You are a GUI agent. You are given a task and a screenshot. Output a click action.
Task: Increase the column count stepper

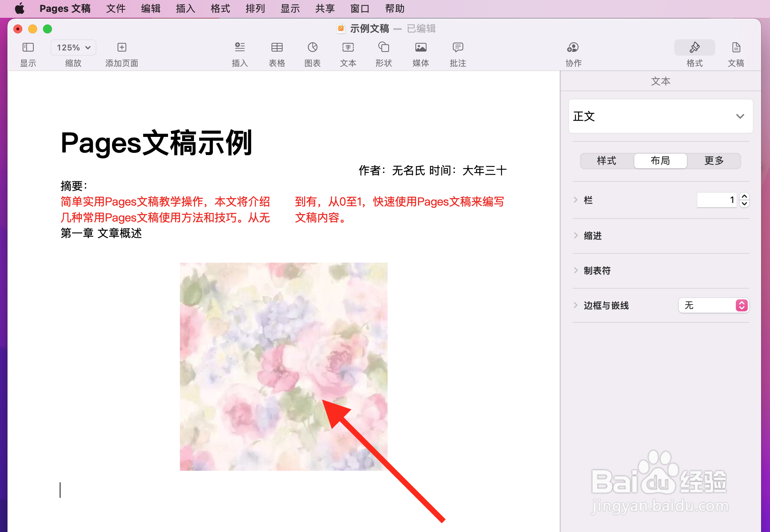[x=744, y=196]
